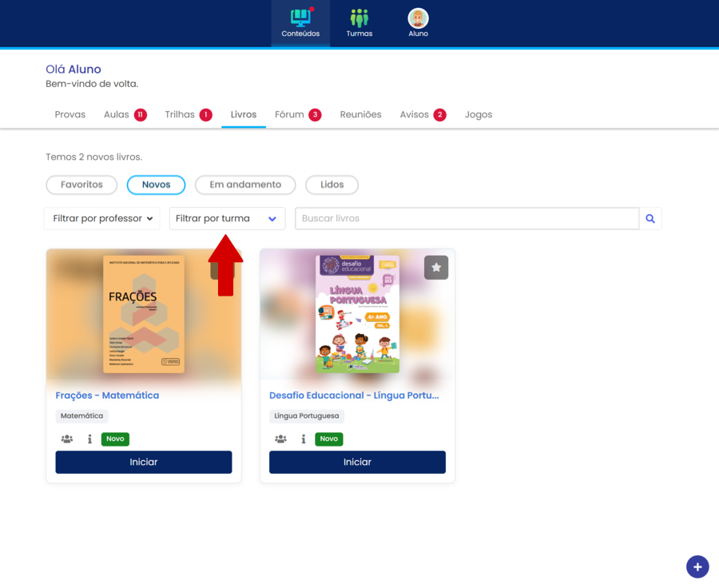
Task: Click the Buscar livros search field
Action: [467, 218]
